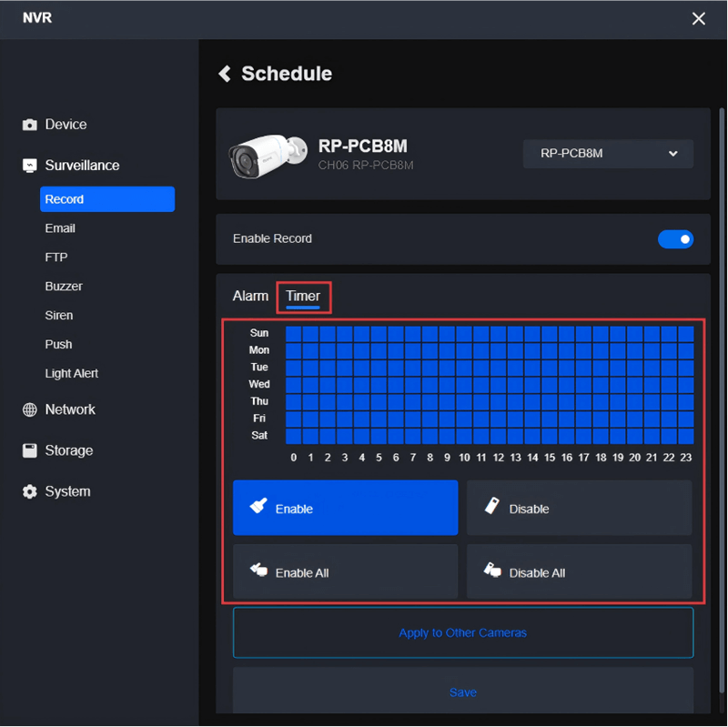
Task: Toggle the Tuesday hour 10 schedule cell
Action: (464, 369)
